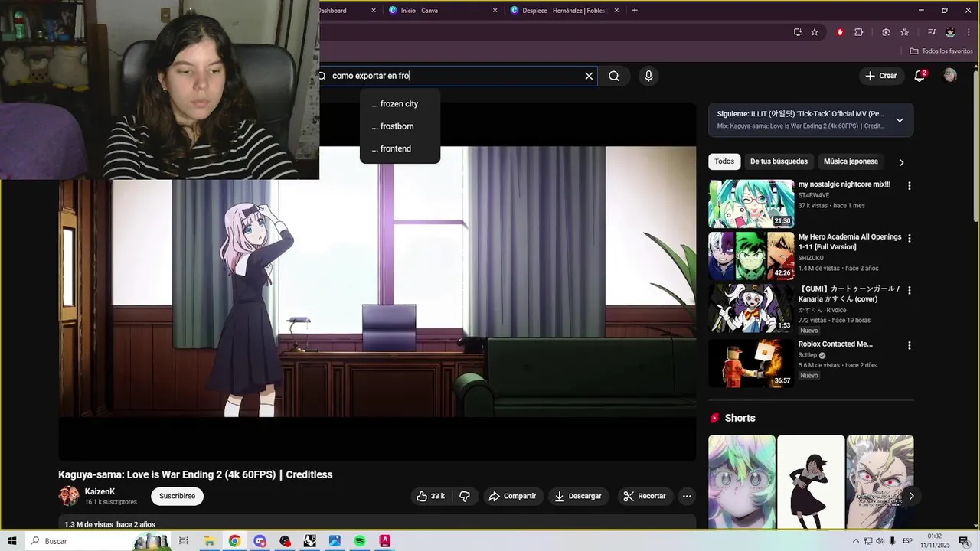
Task: Open the Windows Start menu
Action: (11, 541)
